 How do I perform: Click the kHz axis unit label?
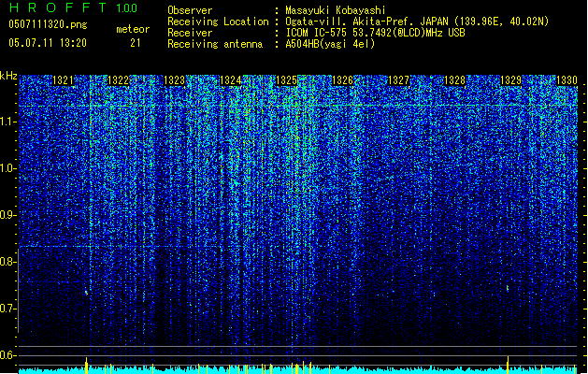click(x=8, y=76)
